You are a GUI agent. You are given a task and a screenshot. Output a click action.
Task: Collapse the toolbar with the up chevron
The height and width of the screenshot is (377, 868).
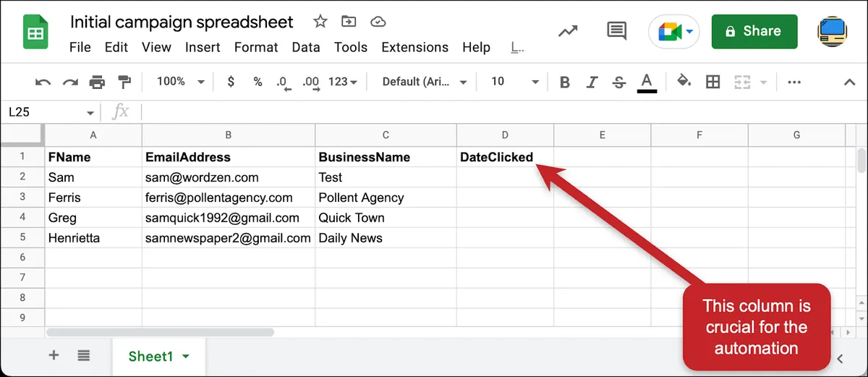click(850, 82)
